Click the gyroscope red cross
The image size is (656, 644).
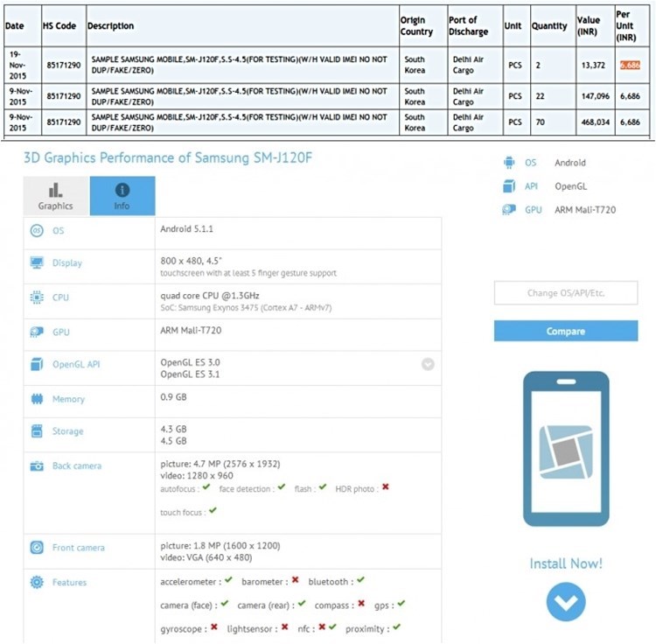(214, 626)
